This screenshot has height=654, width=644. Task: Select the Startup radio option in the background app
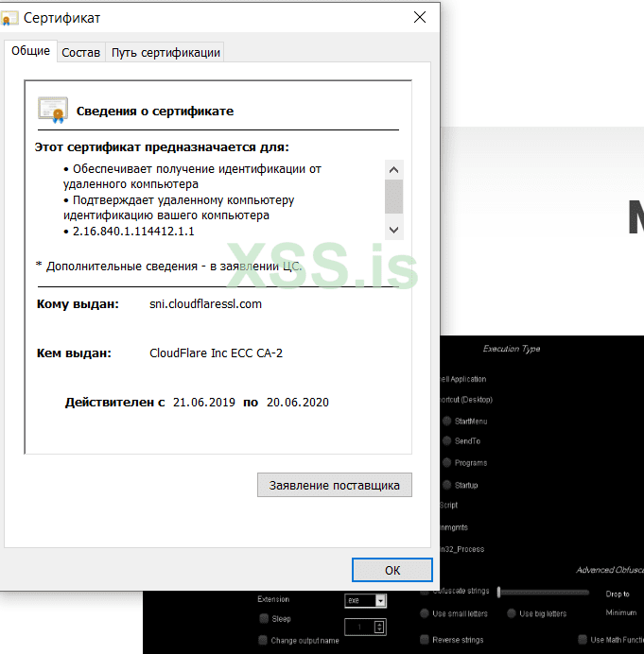pyautogui.click(x=447, y=485)
